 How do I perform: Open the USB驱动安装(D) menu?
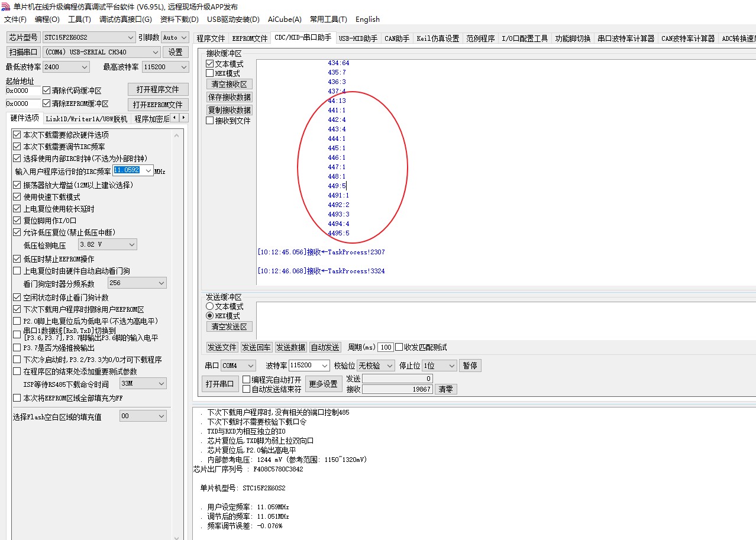(233, 20)
